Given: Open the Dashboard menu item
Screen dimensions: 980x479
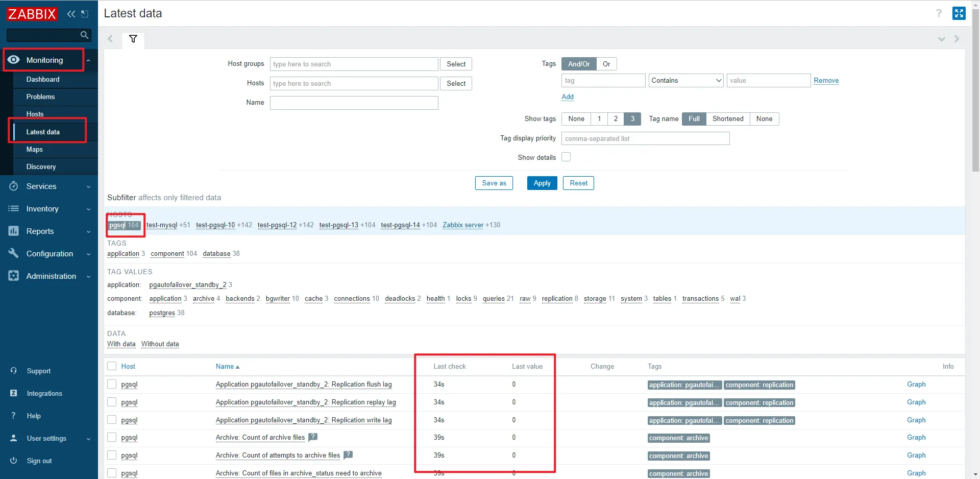Looking at the screenshot, I should (43, 79).
